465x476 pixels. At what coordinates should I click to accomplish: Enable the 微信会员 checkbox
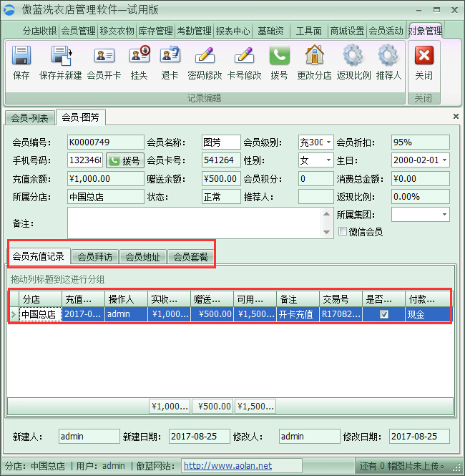tap(343, 232)
